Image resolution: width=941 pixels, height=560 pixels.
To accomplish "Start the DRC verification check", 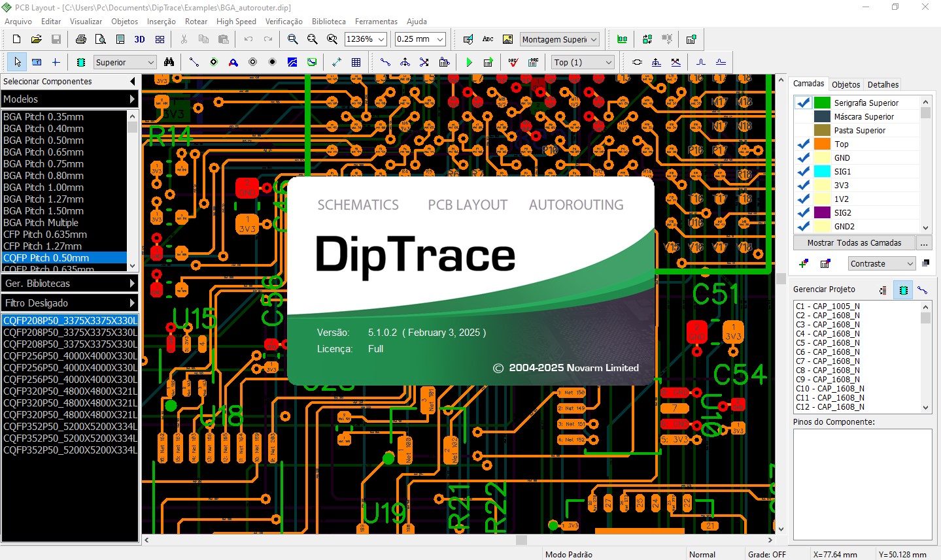I will pyautogui.click(x=511, y=62).
